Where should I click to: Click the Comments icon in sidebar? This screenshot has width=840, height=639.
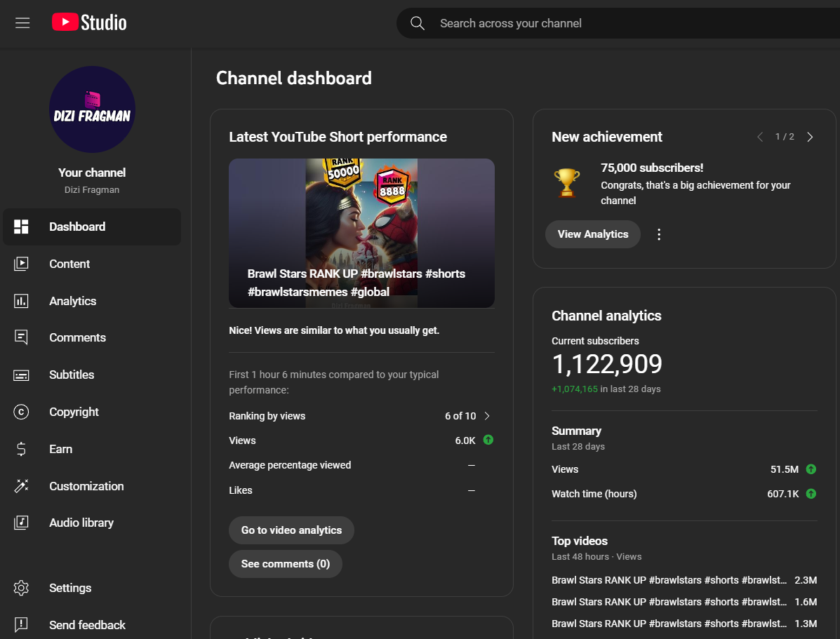click(x=22, y=337)
